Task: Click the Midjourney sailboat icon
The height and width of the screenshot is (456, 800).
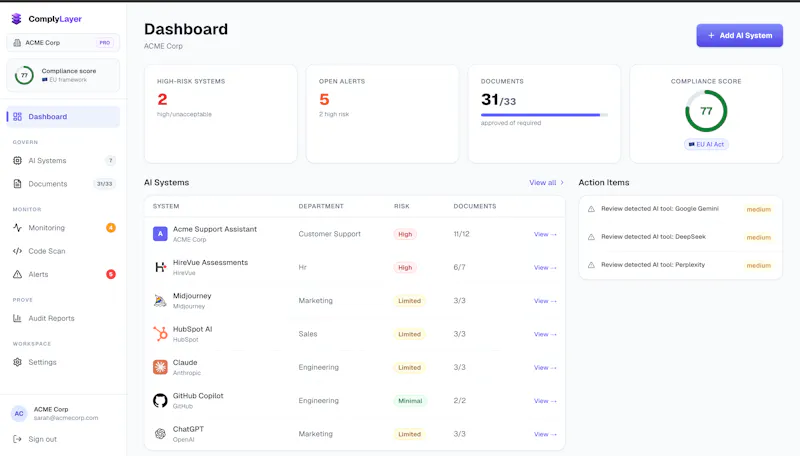Action: (x=160, y=301)
